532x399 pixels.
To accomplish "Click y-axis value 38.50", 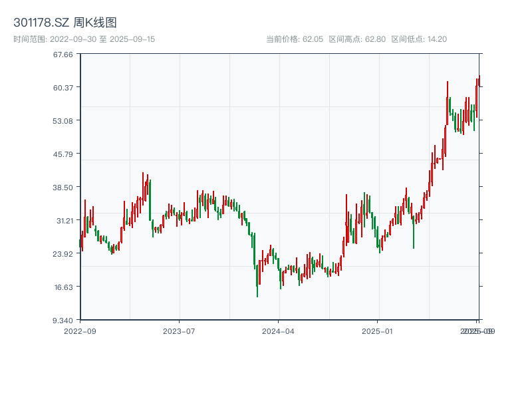I will [x=63, y=188].
